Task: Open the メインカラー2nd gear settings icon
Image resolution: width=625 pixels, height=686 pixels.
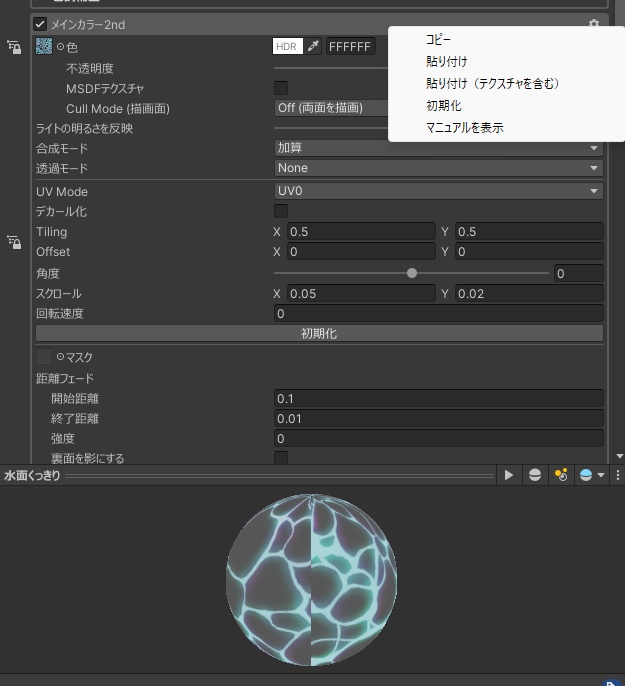Action: point(594,23)
